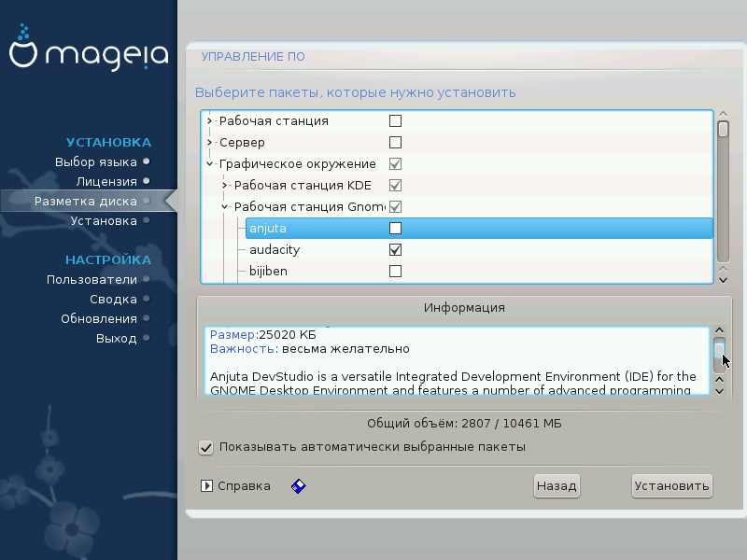Screen dimensions: 747x560
Task: Collapse the Графическое окружение group
Action: pos(209,164)
